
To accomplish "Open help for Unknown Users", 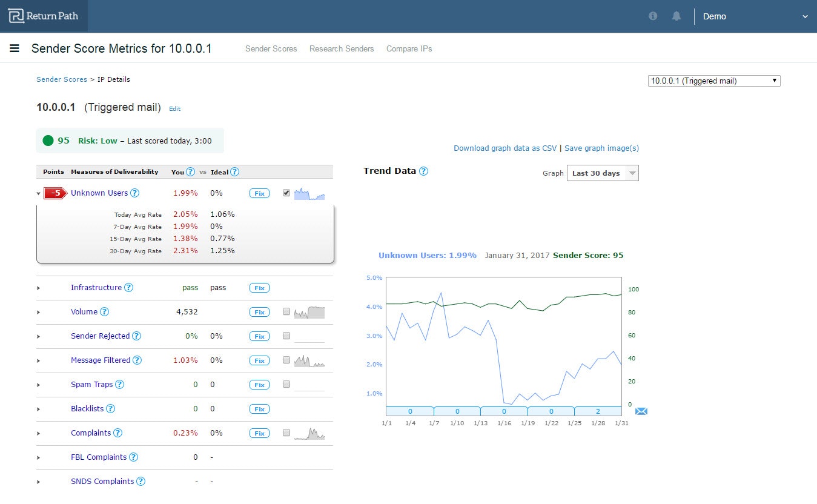I will coord(135,193).
